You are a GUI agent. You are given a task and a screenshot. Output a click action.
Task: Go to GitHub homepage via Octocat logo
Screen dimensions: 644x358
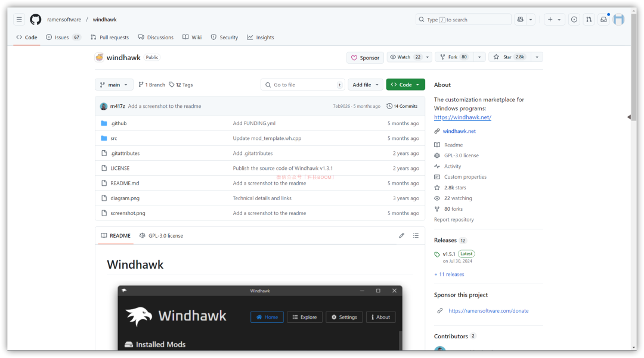[36, 19]
